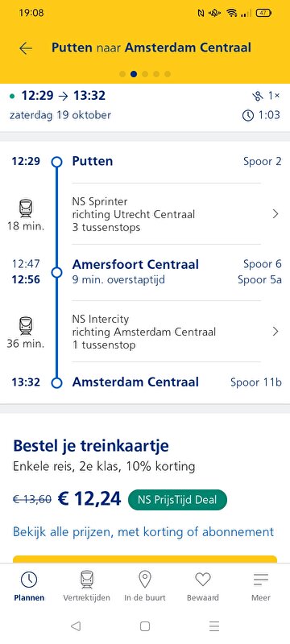
Task: Open Bewaard heart icon tab
Action: click(x=203, y=587)
